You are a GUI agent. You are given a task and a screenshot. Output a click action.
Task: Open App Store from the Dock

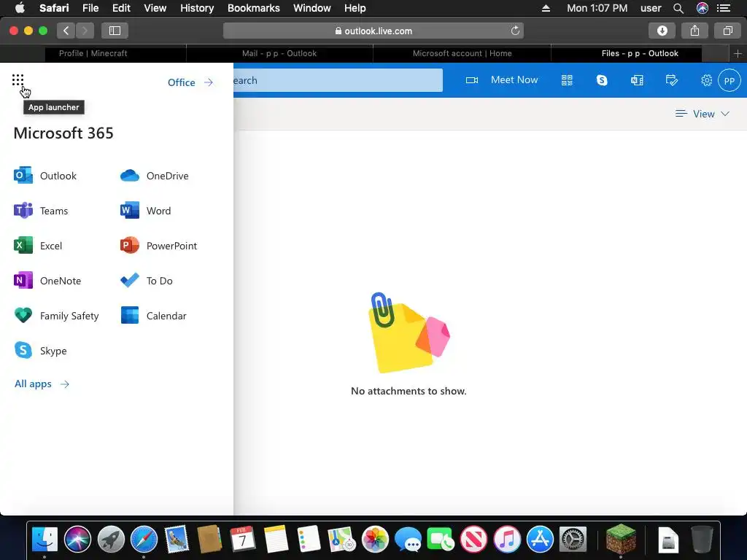(x=540, y=539)
